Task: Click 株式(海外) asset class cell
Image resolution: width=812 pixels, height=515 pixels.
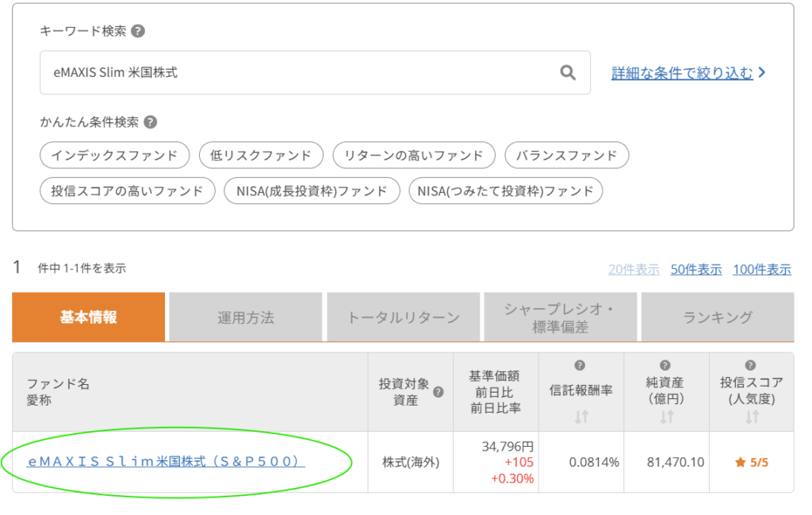Action: click(x=411, y=462)
